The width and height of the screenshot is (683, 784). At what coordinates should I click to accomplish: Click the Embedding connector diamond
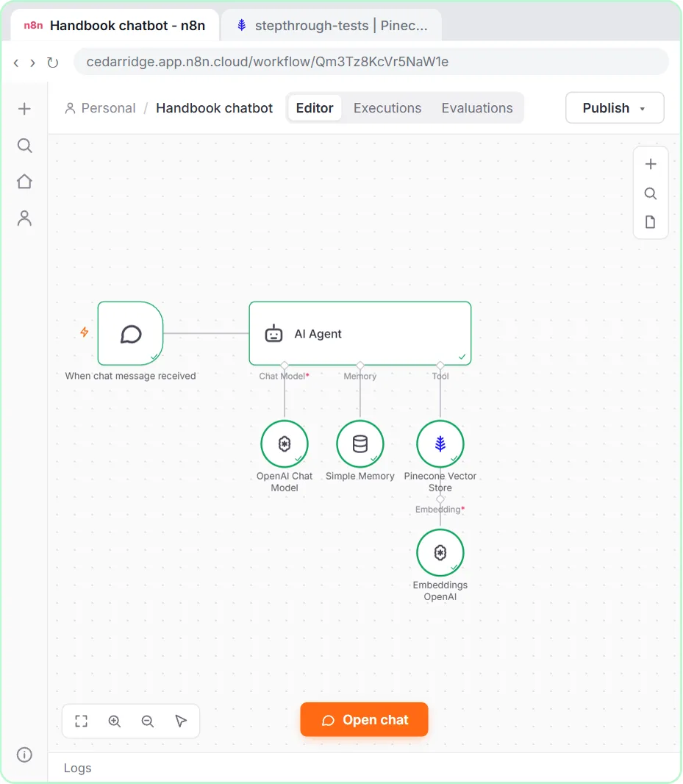[x=440, y=499]
